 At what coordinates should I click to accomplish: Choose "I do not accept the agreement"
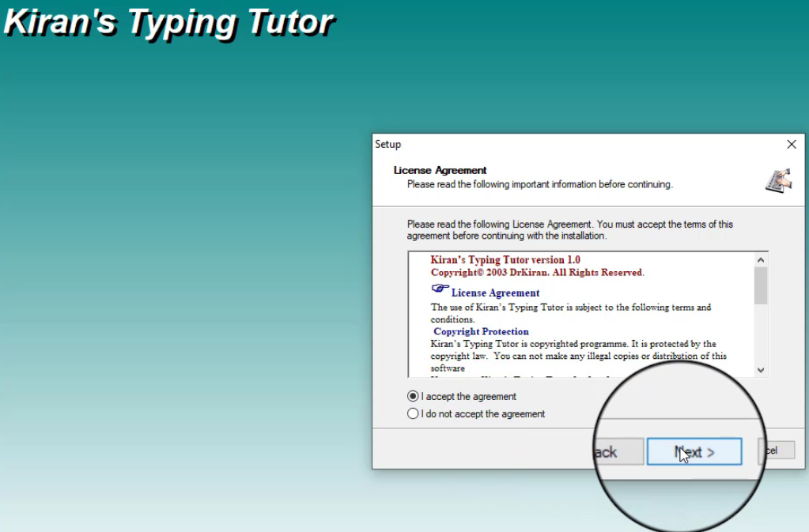(x=413, y=413)
